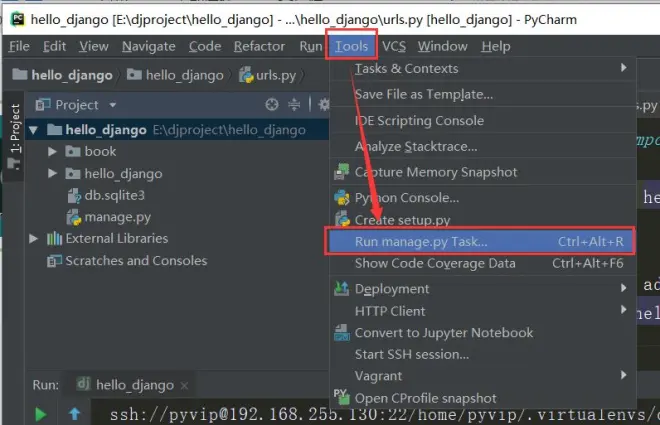The height and width of the screenshot is (425, 660).
Task: Start SSH session from Tools menu
Action: tap(483, 355)
